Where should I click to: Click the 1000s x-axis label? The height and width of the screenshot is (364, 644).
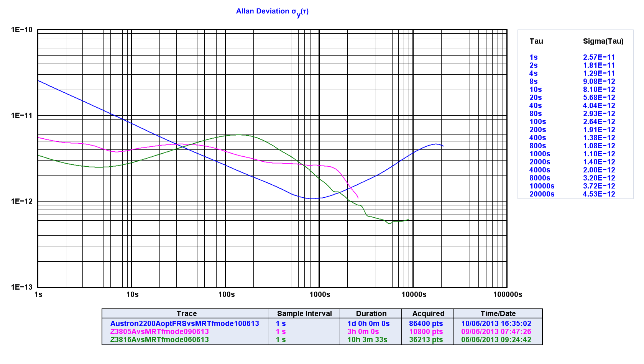320,294
